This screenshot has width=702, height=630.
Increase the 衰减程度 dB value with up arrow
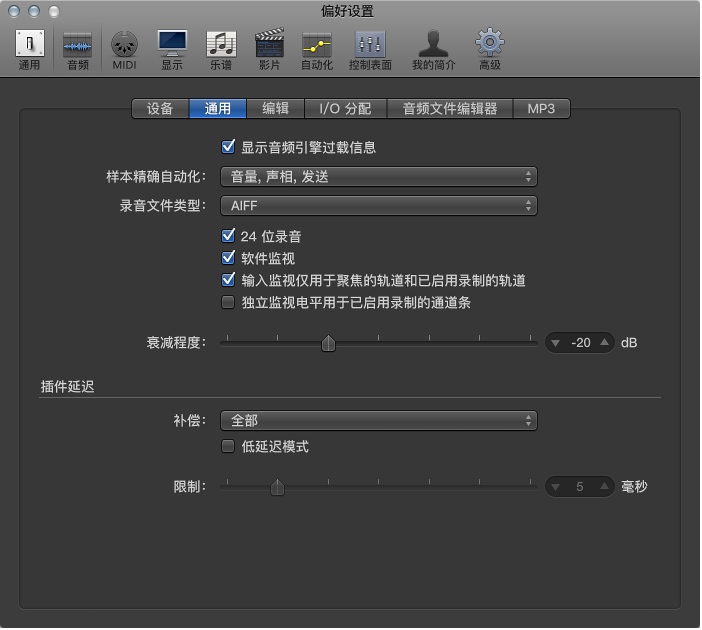coord(604,343)
